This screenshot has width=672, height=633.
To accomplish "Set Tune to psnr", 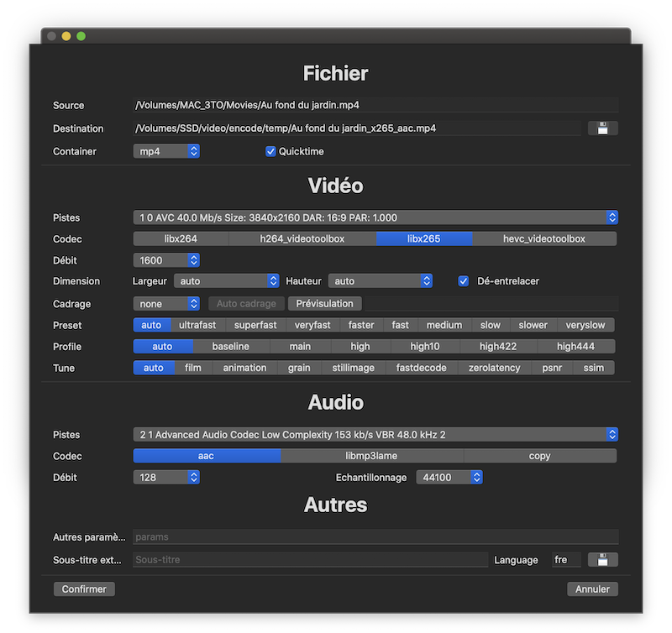I will click(x=552, y=368).
